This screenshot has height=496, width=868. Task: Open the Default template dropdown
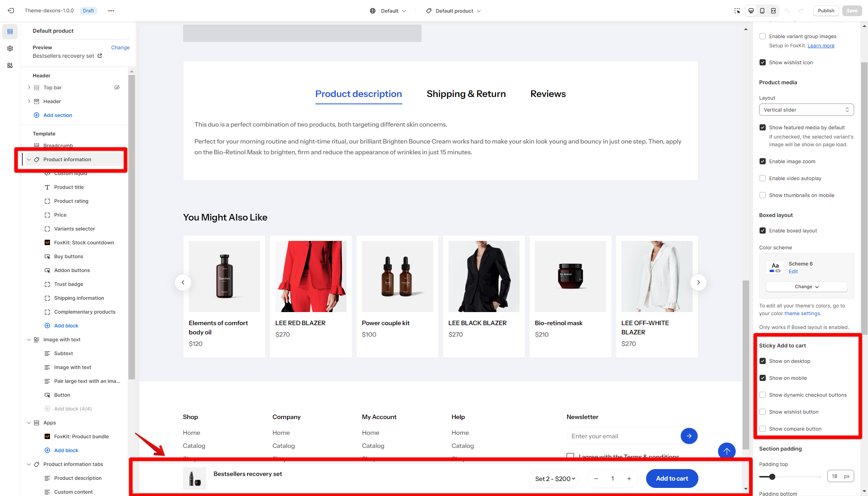[x=388, y=11]
